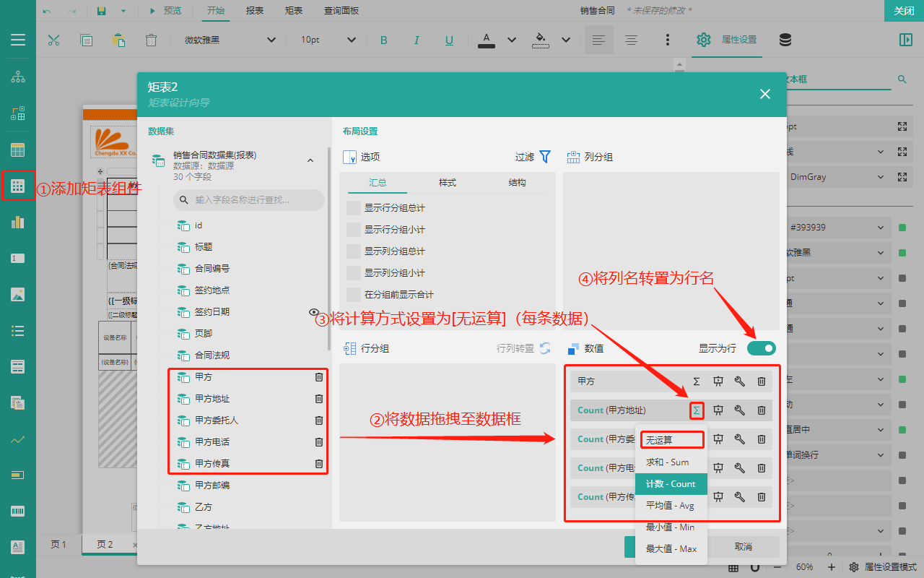Select the chart component in left sidebar
Viewport: 924px width, 578px height.
pos(18,223)
